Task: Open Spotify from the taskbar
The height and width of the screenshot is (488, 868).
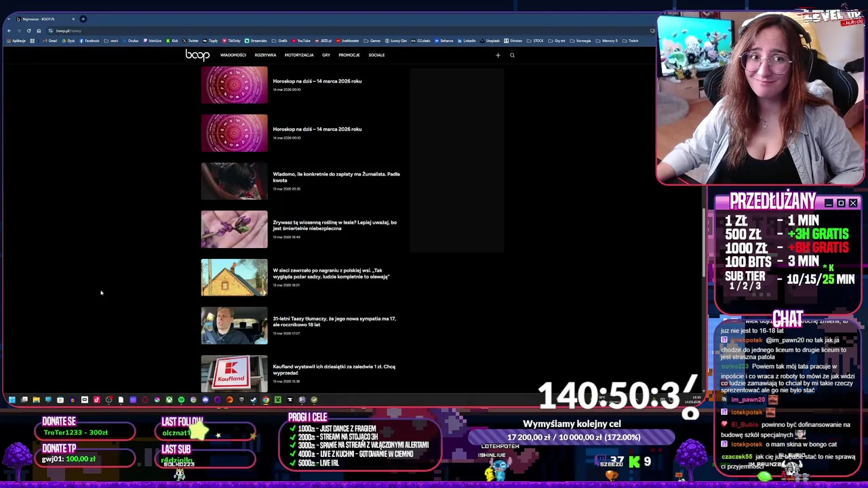Action: (181, 400)
